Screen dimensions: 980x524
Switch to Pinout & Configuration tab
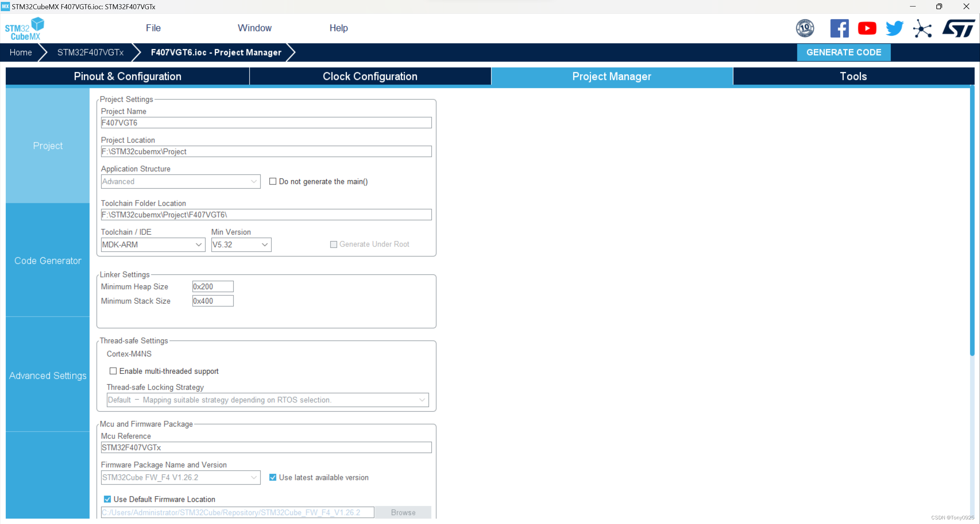[127, 76]
